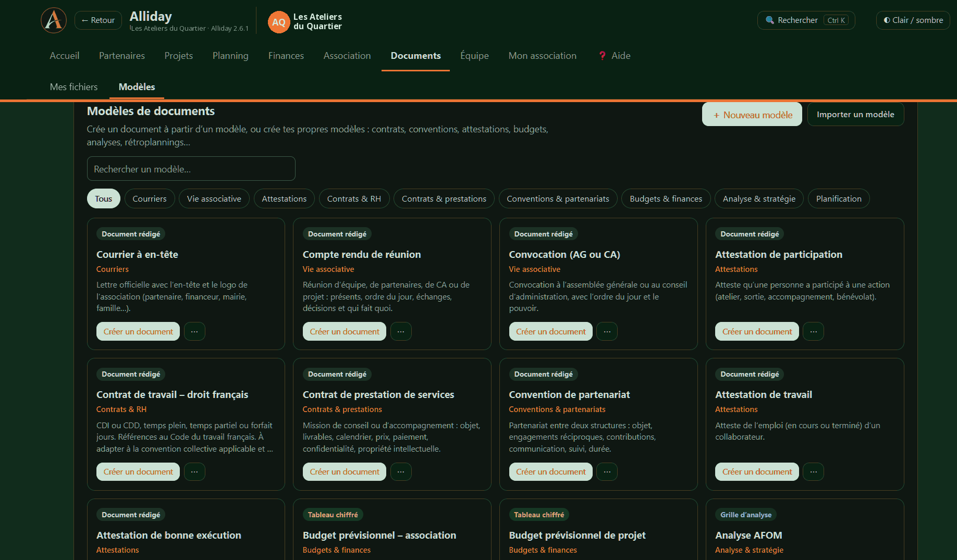
Task: Click Importer un modèle
Action: click(855, 115)
